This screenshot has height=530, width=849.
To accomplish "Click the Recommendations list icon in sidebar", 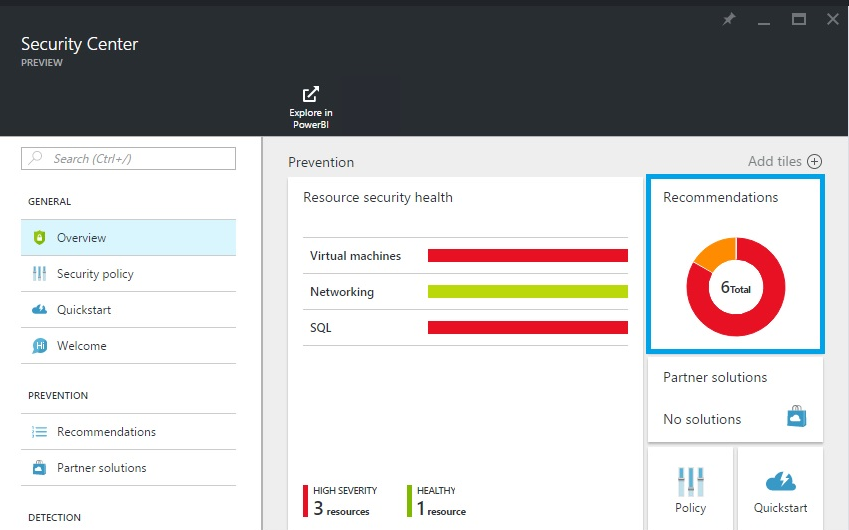I will coord(40,432).
